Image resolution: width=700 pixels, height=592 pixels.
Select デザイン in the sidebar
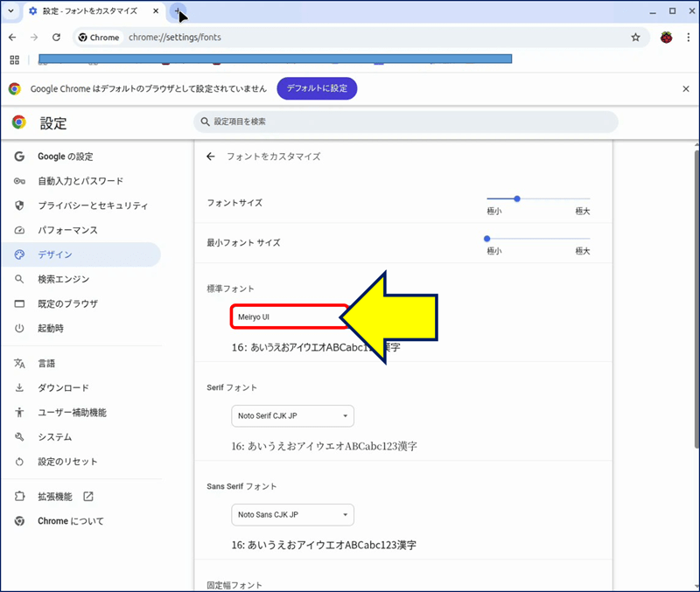point(81,254)
